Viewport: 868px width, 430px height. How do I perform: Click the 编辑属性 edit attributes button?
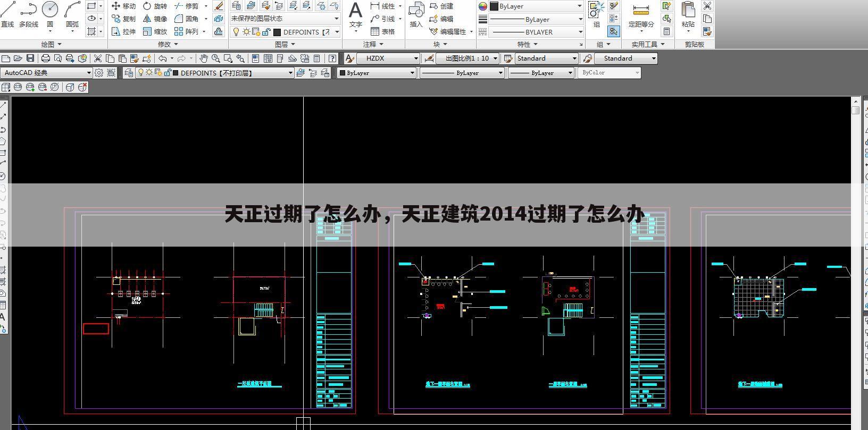[448, 31]
